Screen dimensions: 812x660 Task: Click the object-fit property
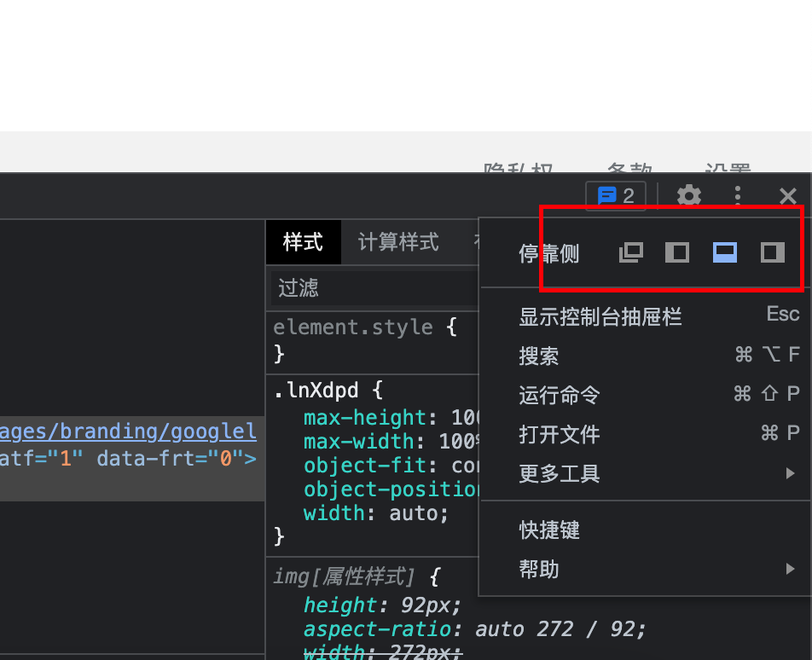[364, 466]
